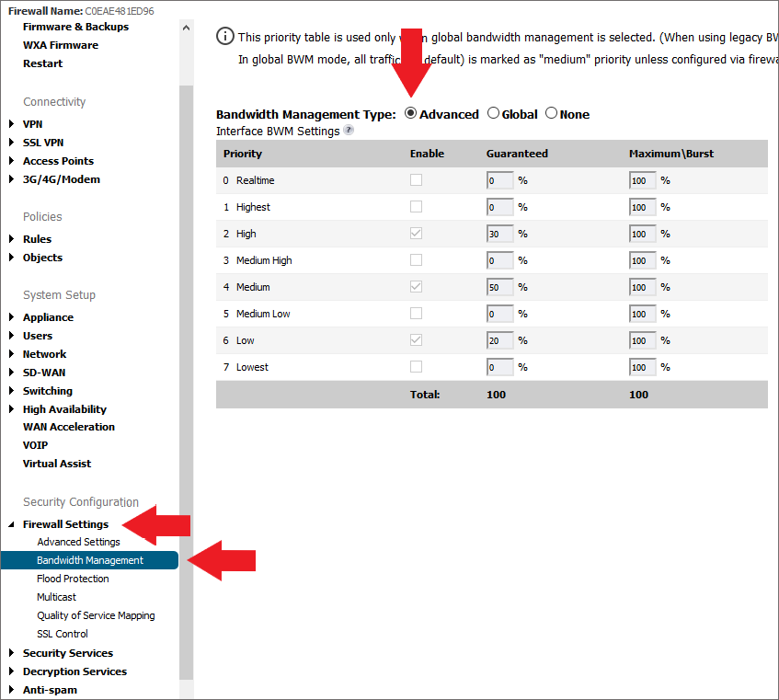Image resolution: width=779 pixels, height=700 pixels.
Task: Choose the Advanced bandwidth management type
Action: point(411,114)
